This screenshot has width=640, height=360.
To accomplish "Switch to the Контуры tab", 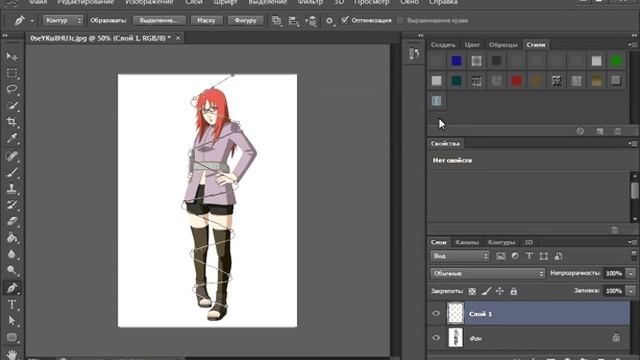I will tap(502, 242).
